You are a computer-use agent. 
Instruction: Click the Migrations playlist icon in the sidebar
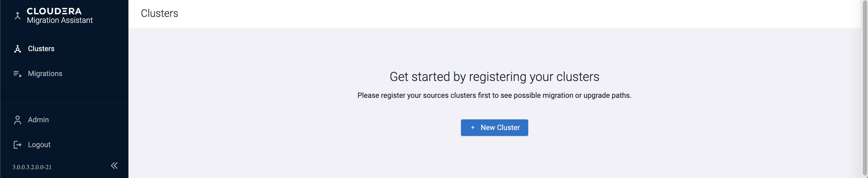click(18, 74)
